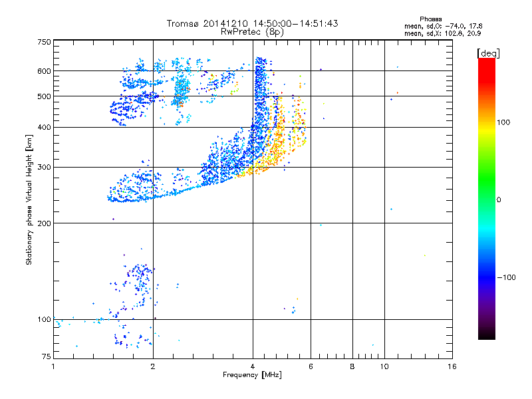This screenshot has width=532, height=399.
Task: Click the colorbar tick label "100"
Action: [x=503, y=122]
